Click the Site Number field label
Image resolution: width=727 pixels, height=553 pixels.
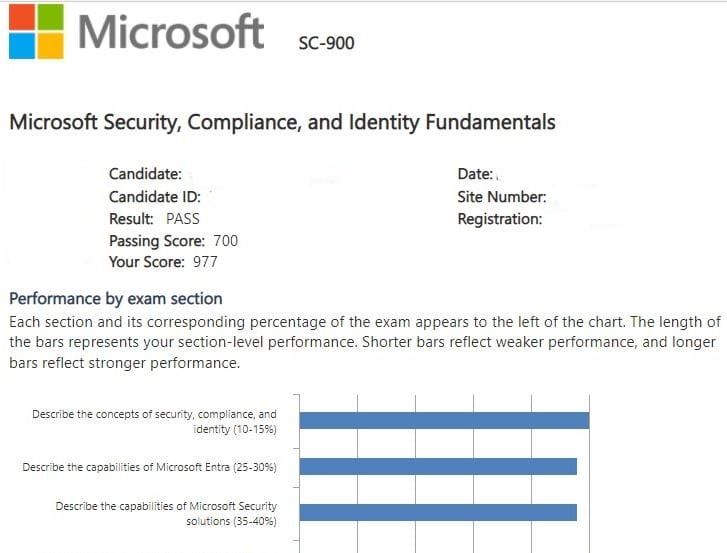[501, 197]
